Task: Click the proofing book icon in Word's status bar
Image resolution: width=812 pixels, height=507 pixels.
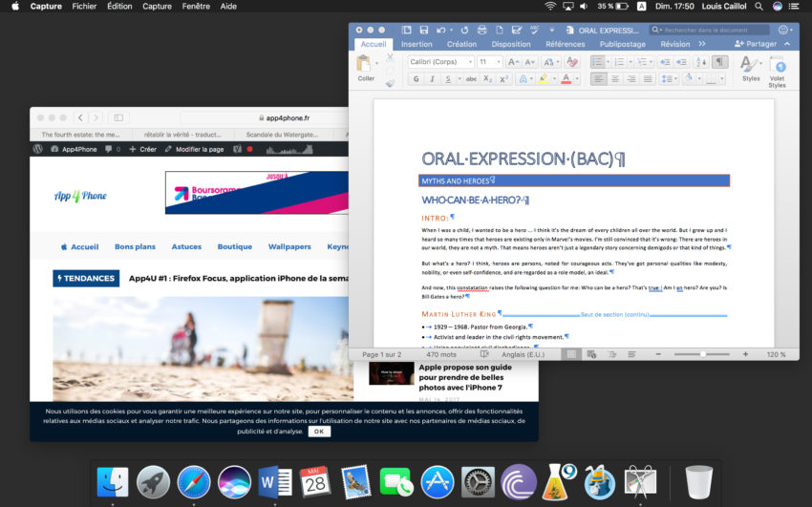Action: click(x=484, y=354)
